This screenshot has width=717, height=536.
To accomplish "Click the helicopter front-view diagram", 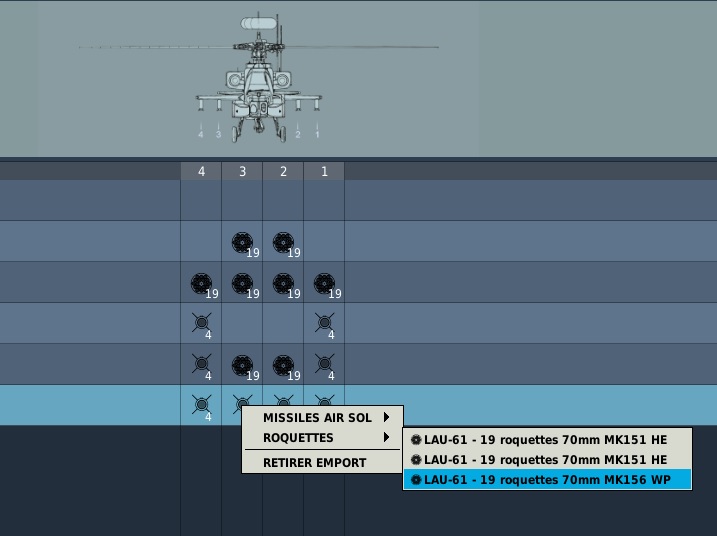I will tap(259, 78).
